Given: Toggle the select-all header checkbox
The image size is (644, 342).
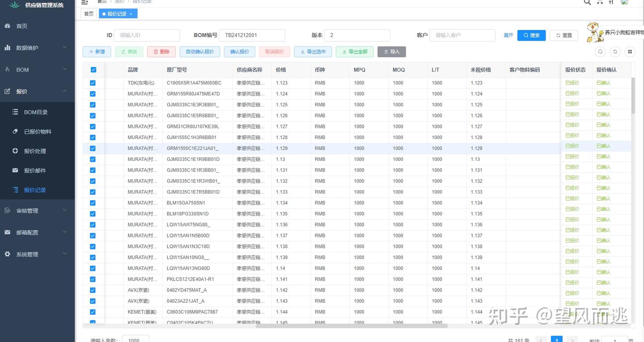Looking at the screenshot, I should (93, 70).
